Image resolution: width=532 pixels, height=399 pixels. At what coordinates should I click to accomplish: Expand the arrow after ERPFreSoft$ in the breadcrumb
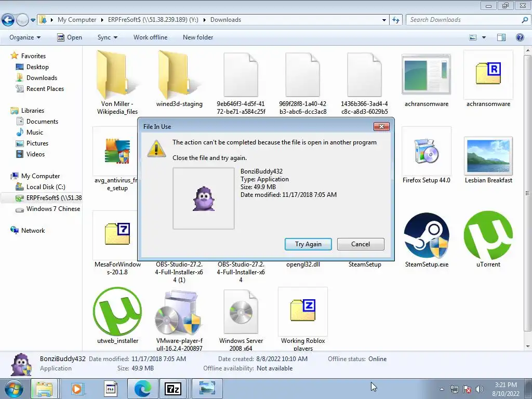[x=205, y=20]
